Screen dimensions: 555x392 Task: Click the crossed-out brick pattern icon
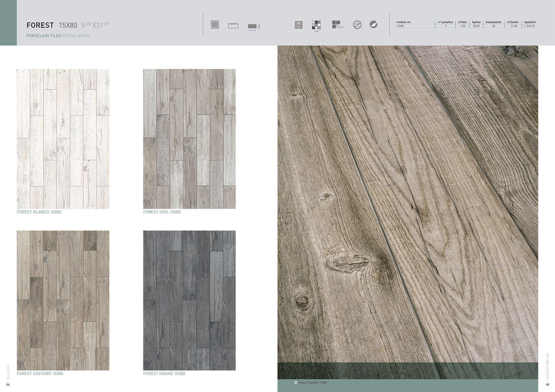coord(357,24)
